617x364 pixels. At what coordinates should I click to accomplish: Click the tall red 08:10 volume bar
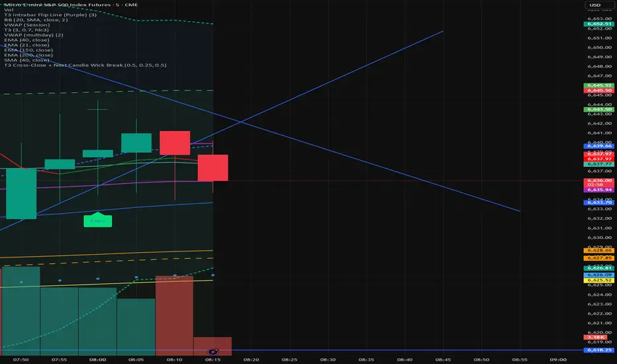174,316
